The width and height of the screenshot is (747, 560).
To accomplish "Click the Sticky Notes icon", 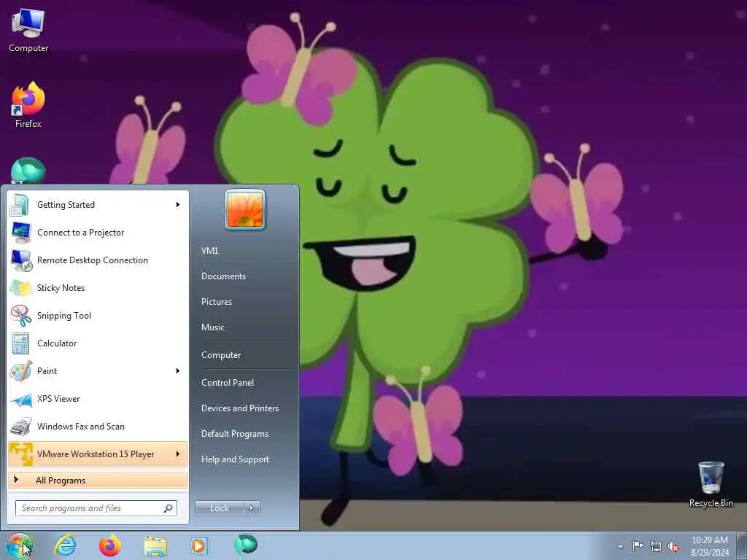I will coord(20,288).
